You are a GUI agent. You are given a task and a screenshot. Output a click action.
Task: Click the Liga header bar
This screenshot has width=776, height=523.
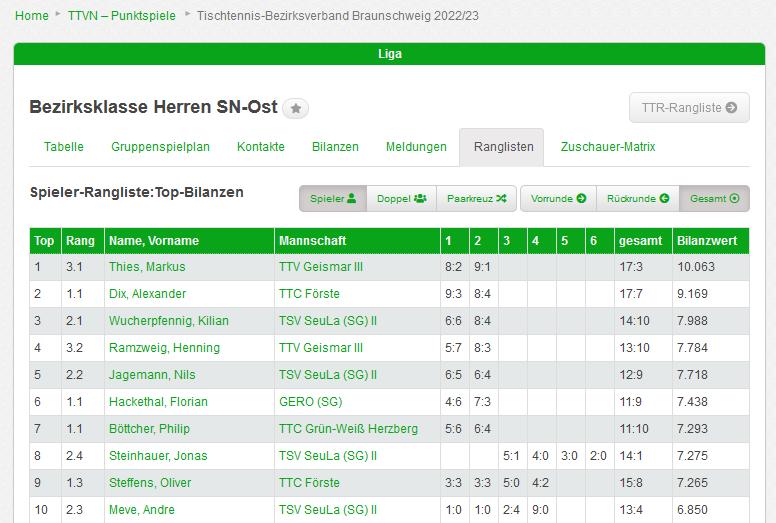point(389,53)
